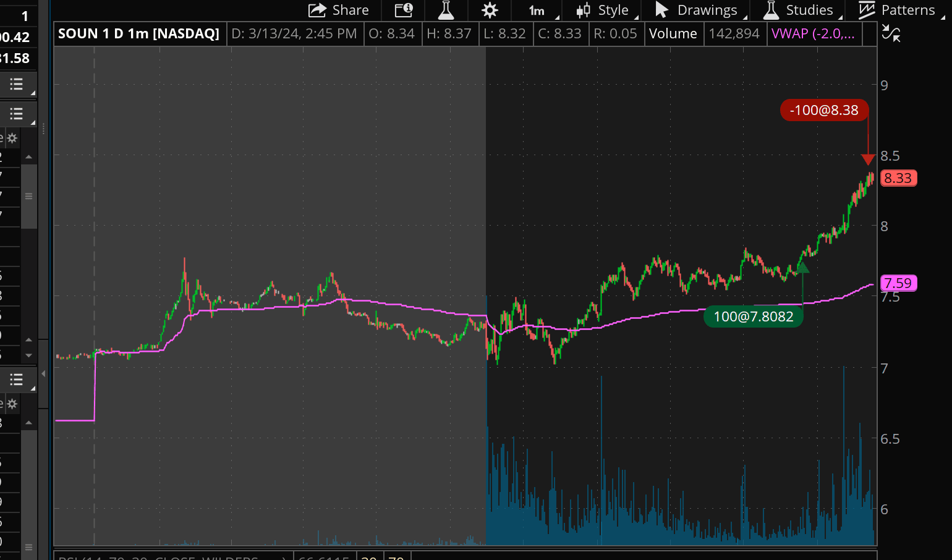Click the low price L: 8.32
Screen dimensions: 952x560
[x=505, y=34]
